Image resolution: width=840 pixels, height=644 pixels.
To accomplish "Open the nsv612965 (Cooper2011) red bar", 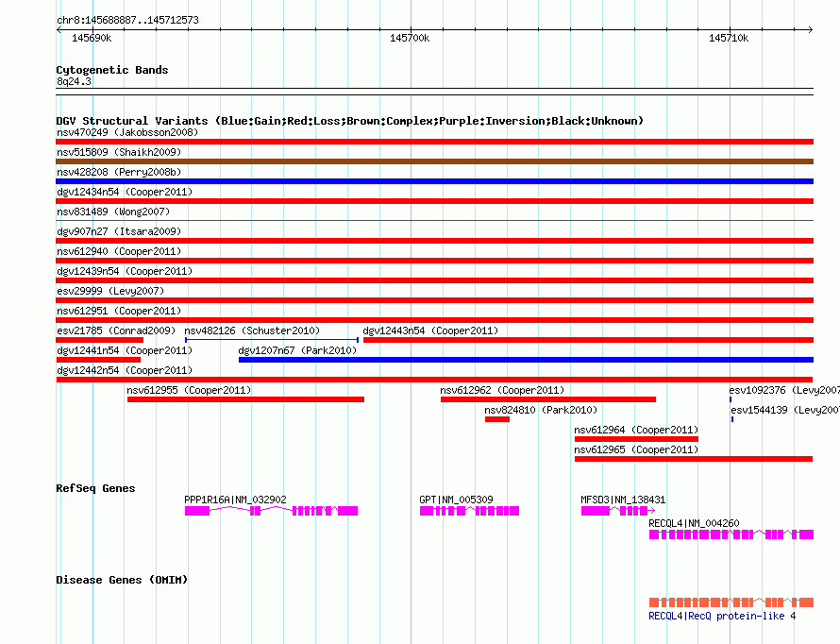I will tap(694, 459).
